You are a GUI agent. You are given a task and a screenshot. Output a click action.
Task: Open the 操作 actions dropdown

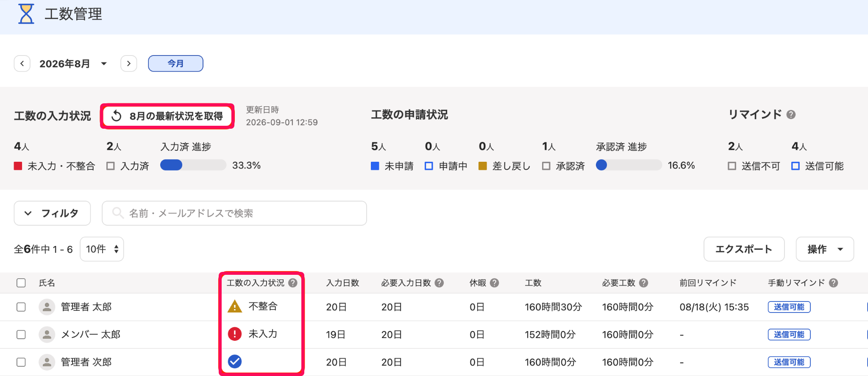pos(825,249)
